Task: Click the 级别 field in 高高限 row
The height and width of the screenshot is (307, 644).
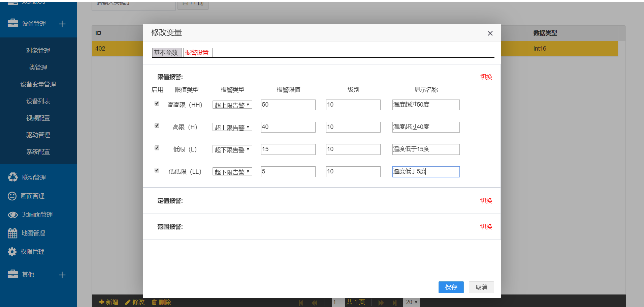Action: (353, 105)
